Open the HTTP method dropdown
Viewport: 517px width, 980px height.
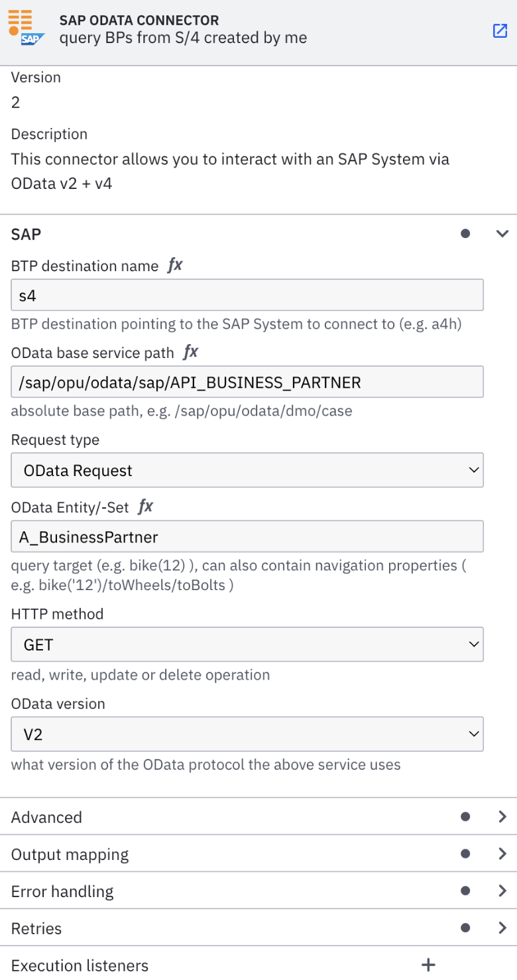click(247, 644)
